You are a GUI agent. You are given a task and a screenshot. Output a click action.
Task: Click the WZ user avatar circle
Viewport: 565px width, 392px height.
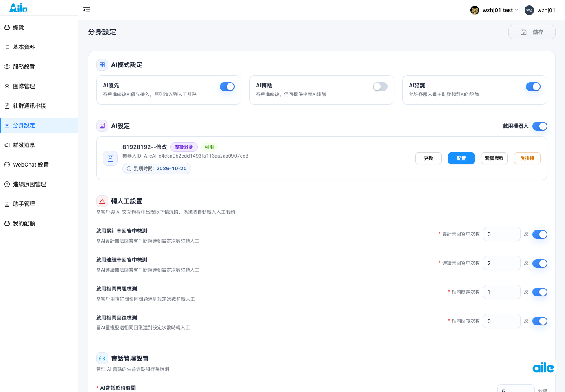click(529, 10)
